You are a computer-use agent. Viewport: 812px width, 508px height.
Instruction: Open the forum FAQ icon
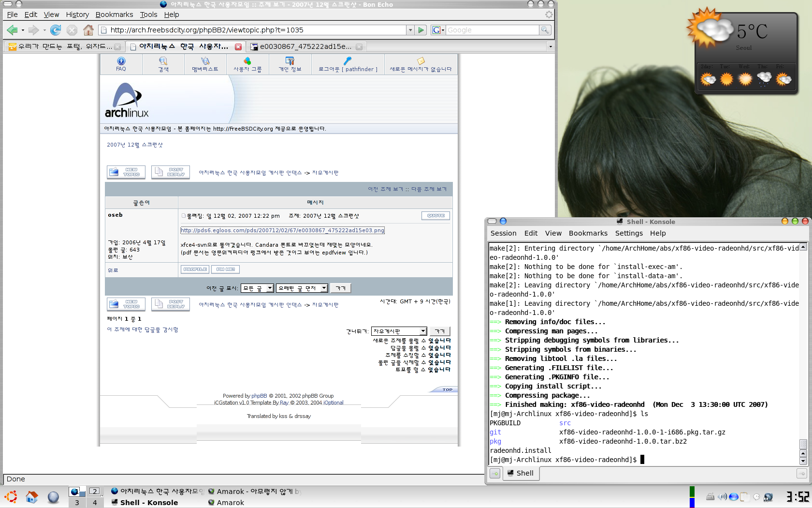tap(121, 61)
